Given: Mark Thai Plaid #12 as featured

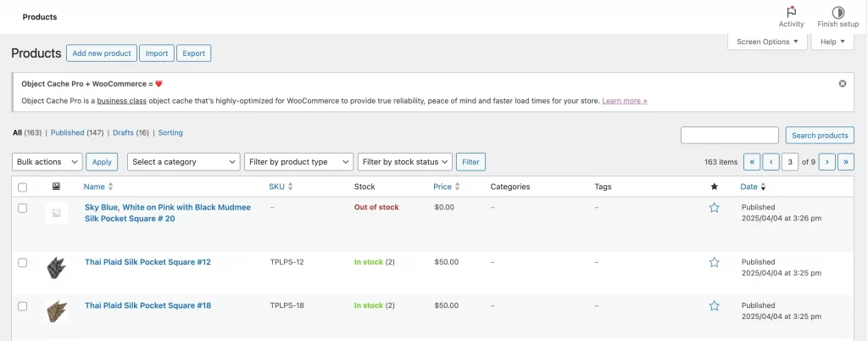Looking at the screenshot, I should [x=714, y=263].
